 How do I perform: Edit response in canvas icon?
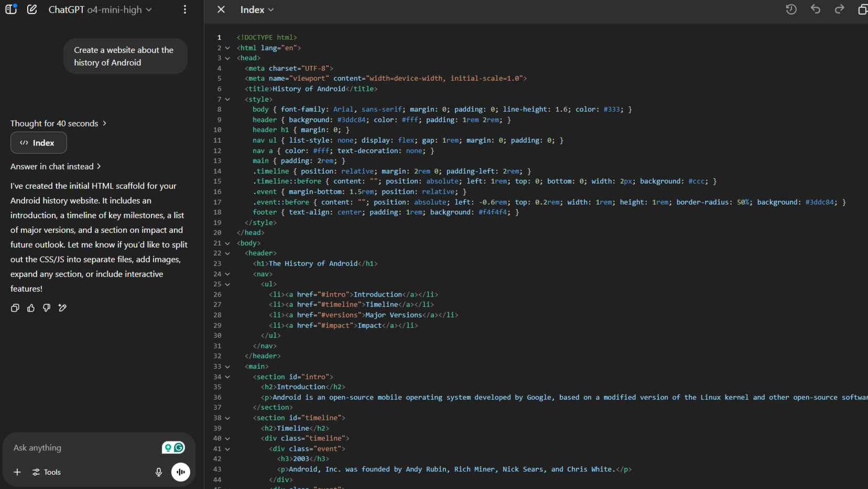coord(62,308)
